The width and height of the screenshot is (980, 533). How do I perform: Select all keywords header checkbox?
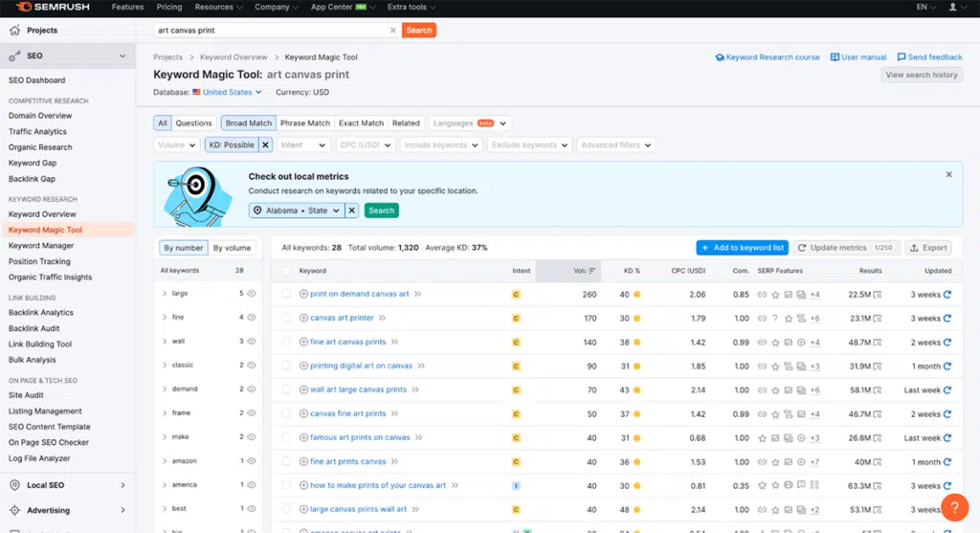286,271
